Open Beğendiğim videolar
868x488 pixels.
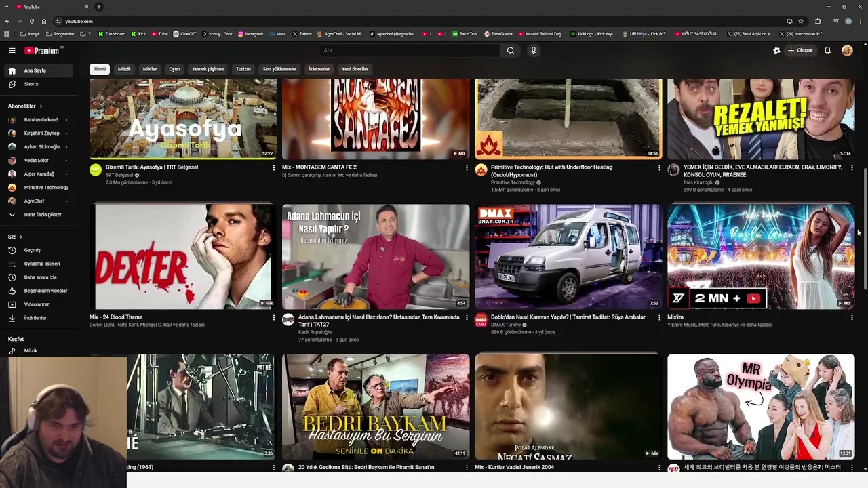[39, 291]
